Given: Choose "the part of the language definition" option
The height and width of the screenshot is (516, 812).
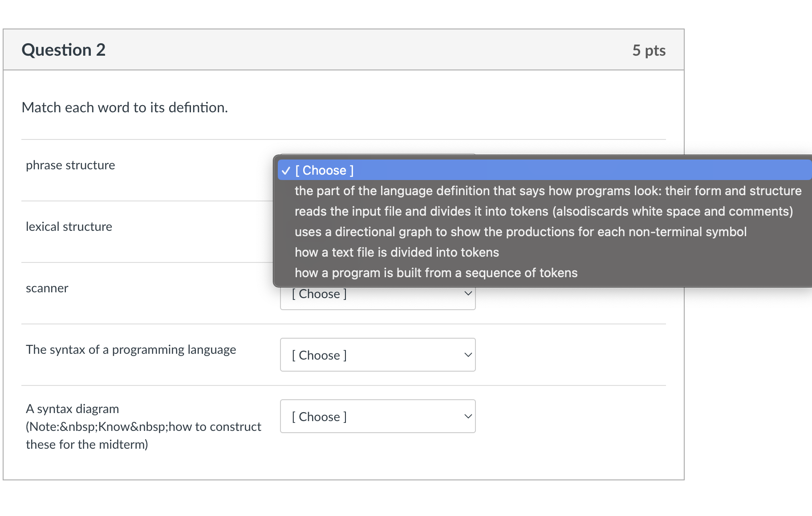Looking at the screenshot, I should (548, 191).
